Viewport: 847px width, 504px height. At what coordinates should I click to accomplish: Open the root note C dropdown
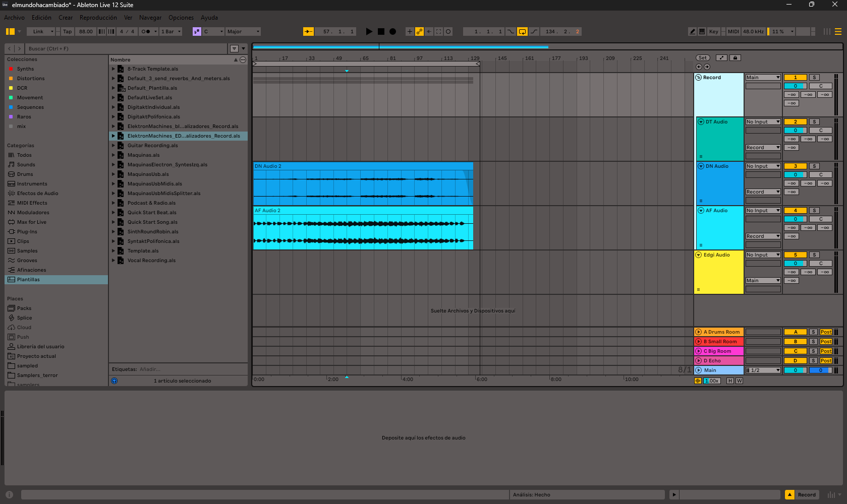pyautogui.click(x=213, y=31)
